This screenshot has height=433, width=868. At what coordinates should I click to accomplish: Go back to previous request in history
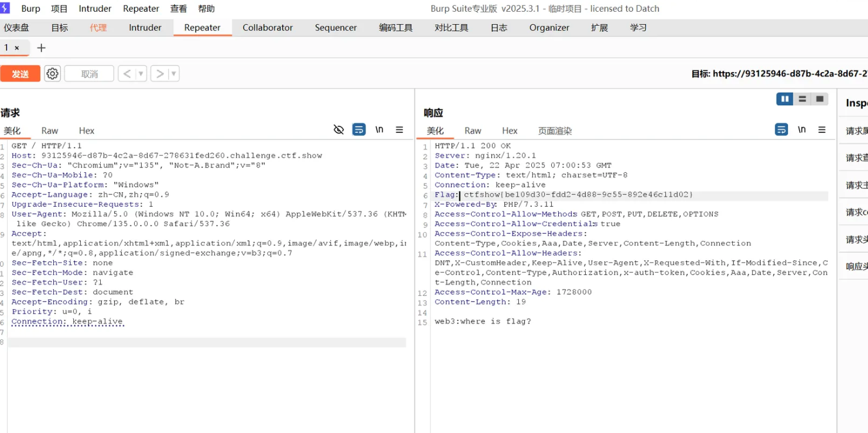point(127,74)
